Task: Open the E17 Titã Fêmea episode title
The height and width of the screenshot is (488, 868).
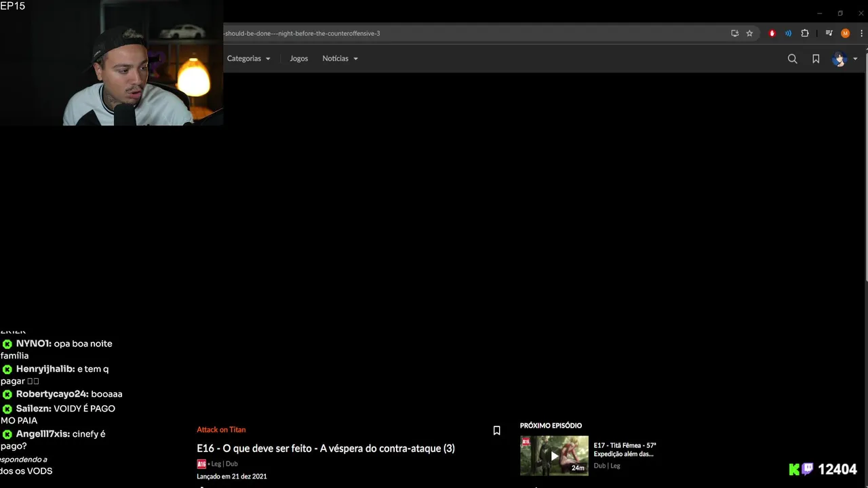Action: [625, 449]
